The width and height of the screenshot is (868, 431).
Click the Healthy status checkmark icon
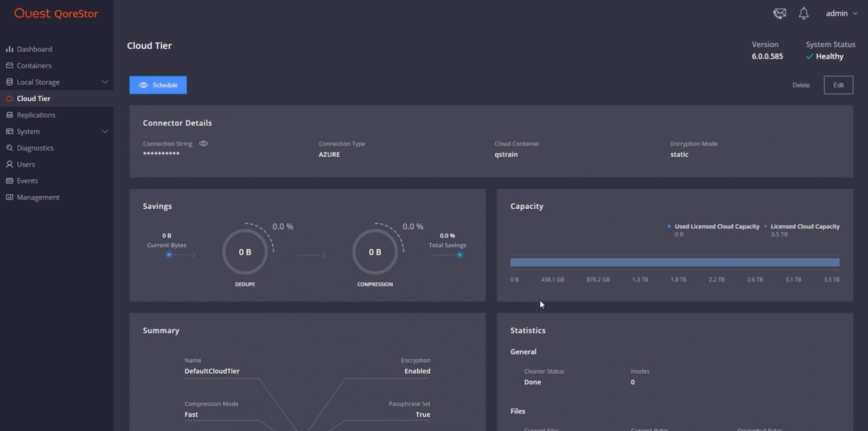(x=809, y=56)
